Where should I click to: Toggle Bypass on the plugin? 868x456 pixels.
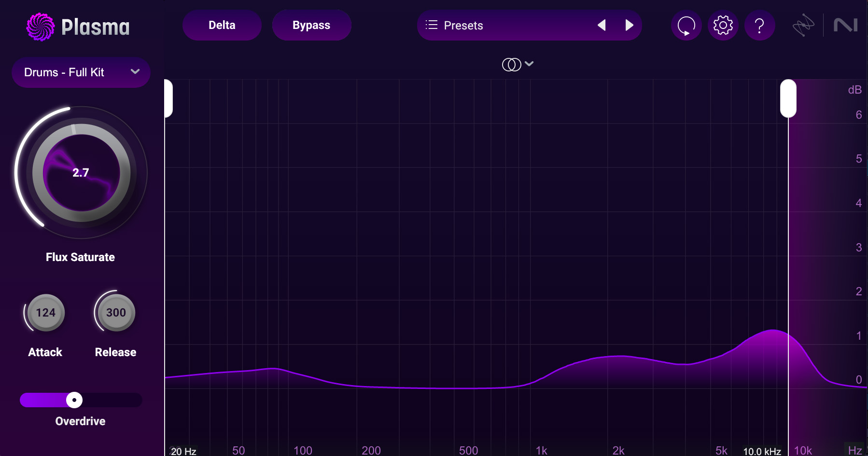pos(311,25)
